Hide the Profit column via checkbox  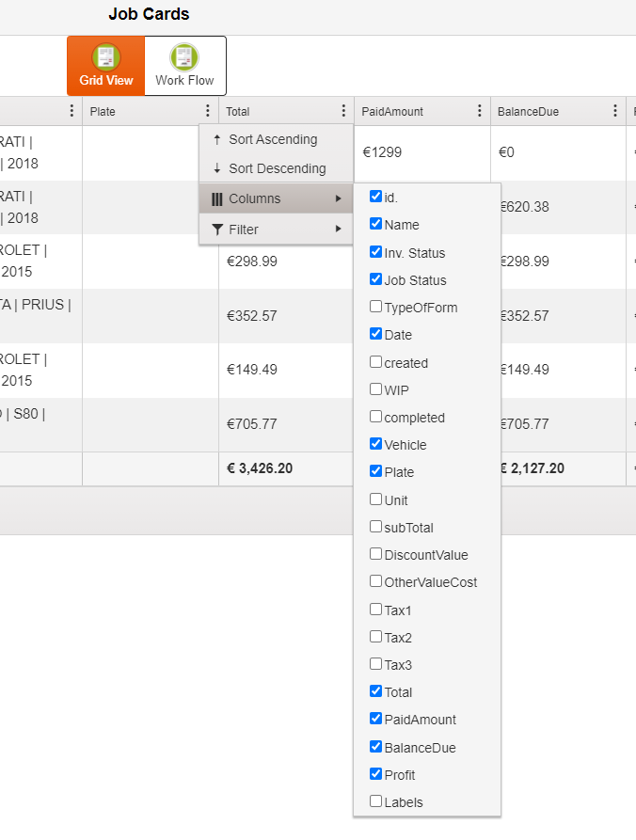376,774
